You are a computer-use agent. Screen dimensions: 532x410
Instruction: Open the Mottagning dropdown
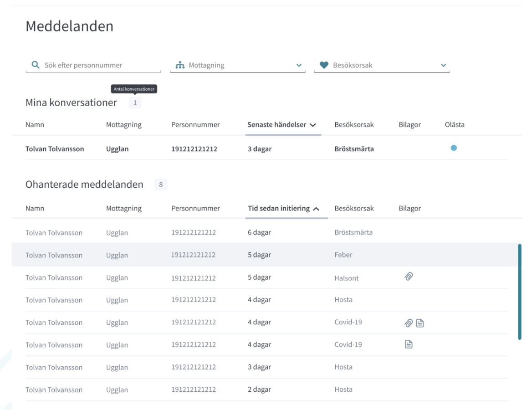click(237, 65)
